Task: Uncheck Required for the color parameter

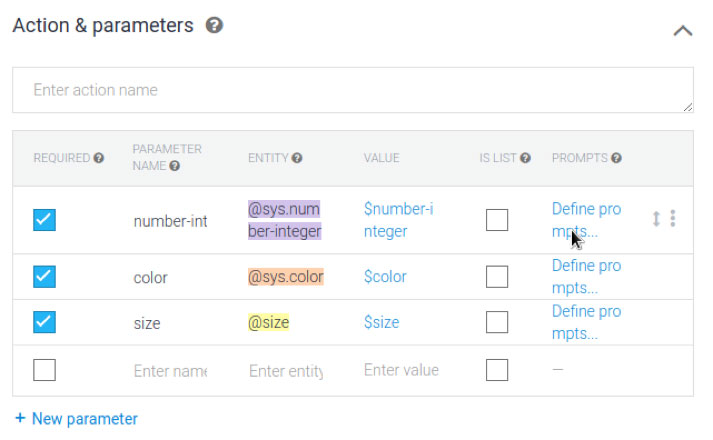Action: 45,277
